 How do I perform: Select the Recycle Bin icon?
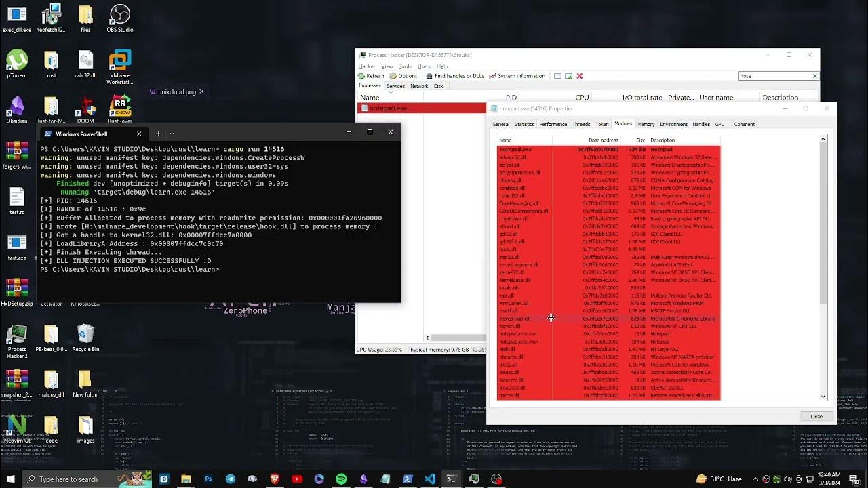tap(85, 338)
